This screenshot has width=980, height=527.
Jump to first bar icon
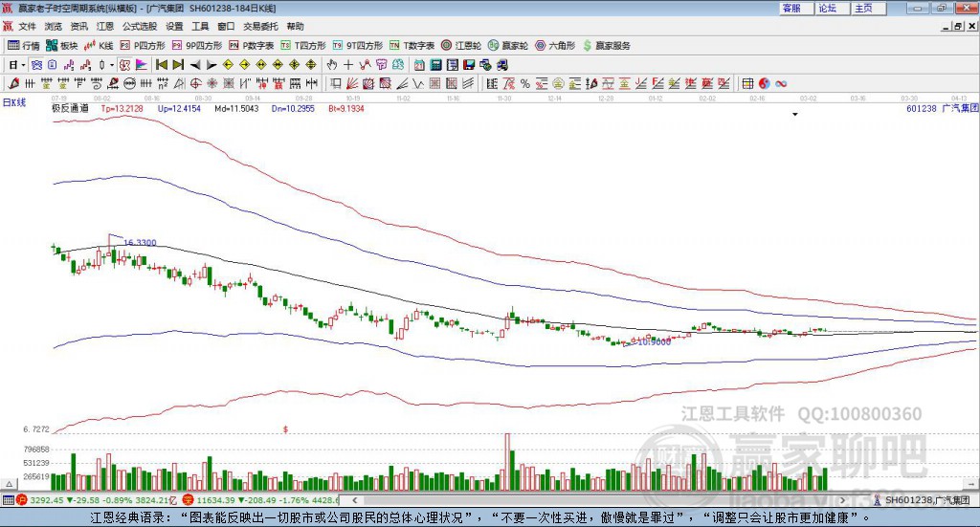coord(161,65)
